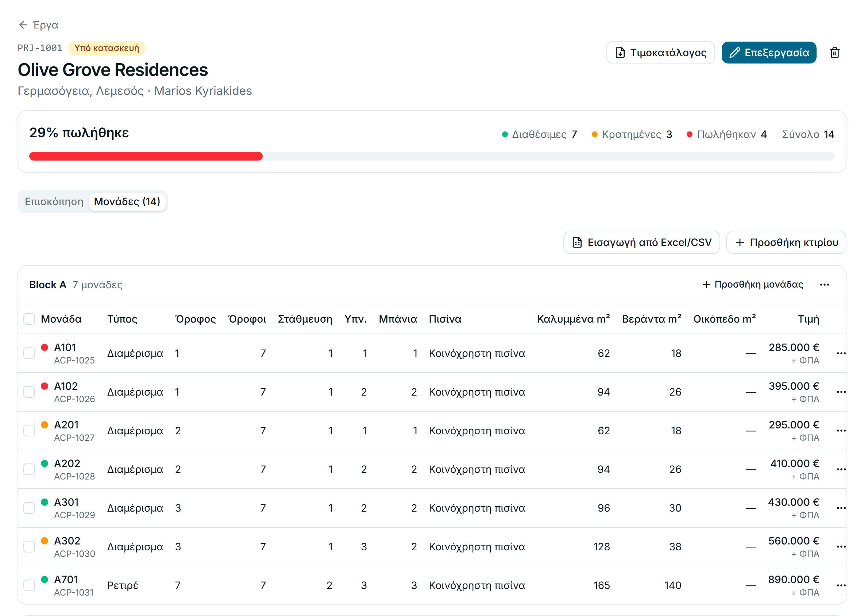This screenshot has height=616, width=864.
Task: Open row actions menu for A102
Action: (x=841, y=392)
